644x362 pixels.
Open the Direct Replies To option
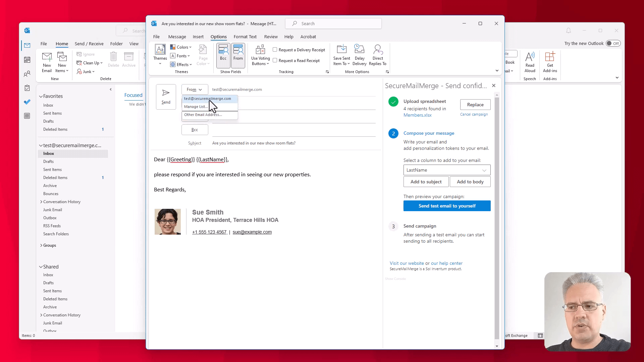pos(378,55)
